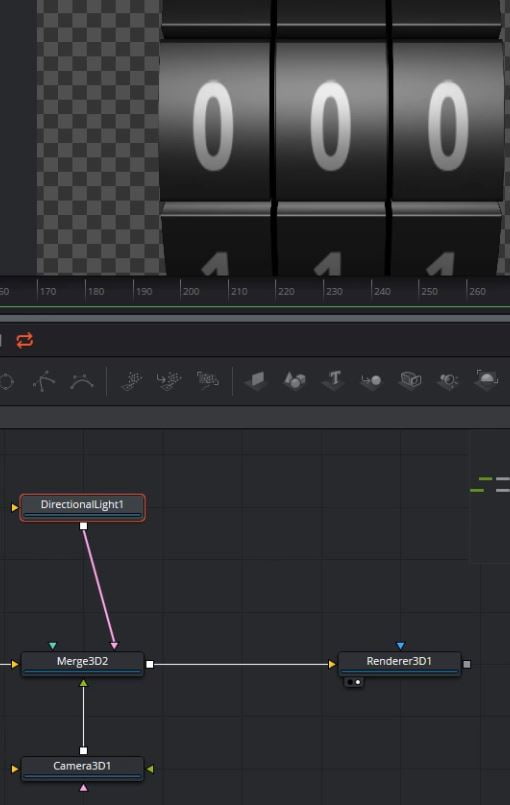510x805 pixels.
Task: Jump to frame 260 on time ruler
Action: pyautogui.click(x=477, y=291)
